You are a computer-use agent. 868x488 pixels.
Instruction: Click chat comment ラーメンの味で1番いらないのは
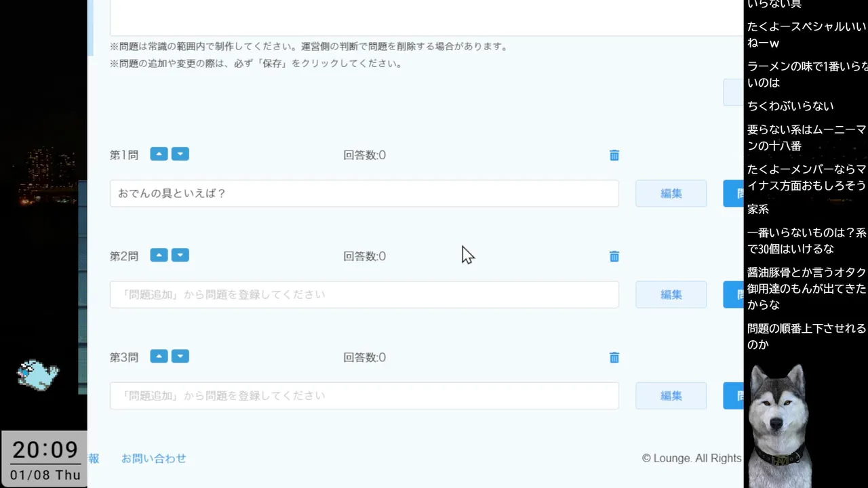pyautogui.click(x=806, y=74)
